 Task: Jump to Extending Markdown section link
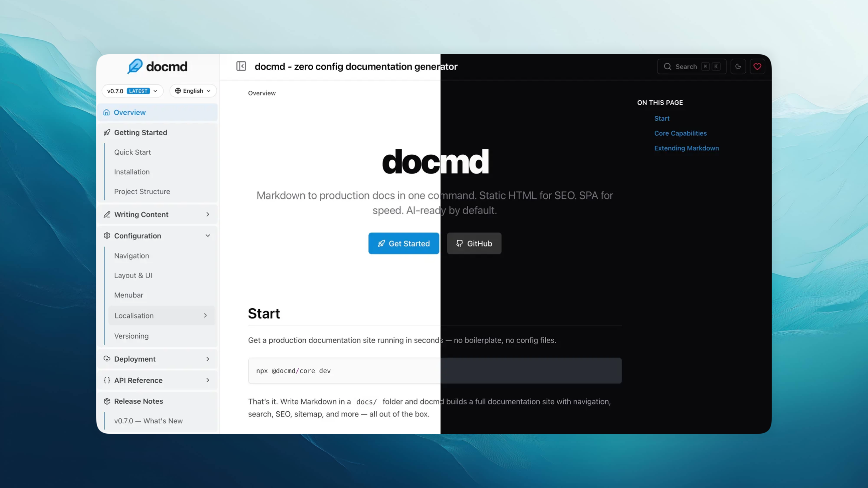686,148
